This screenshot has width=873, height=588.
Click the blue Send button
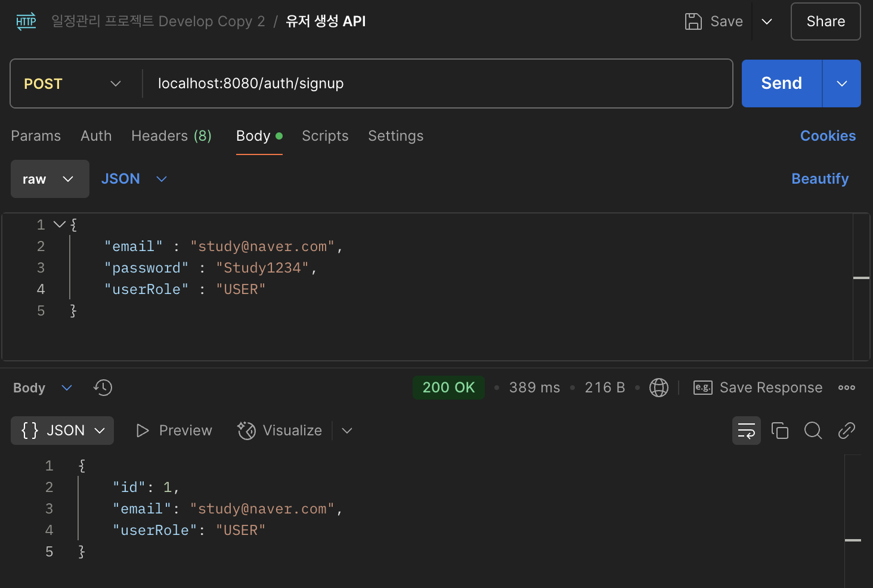(x=782, y=83)
